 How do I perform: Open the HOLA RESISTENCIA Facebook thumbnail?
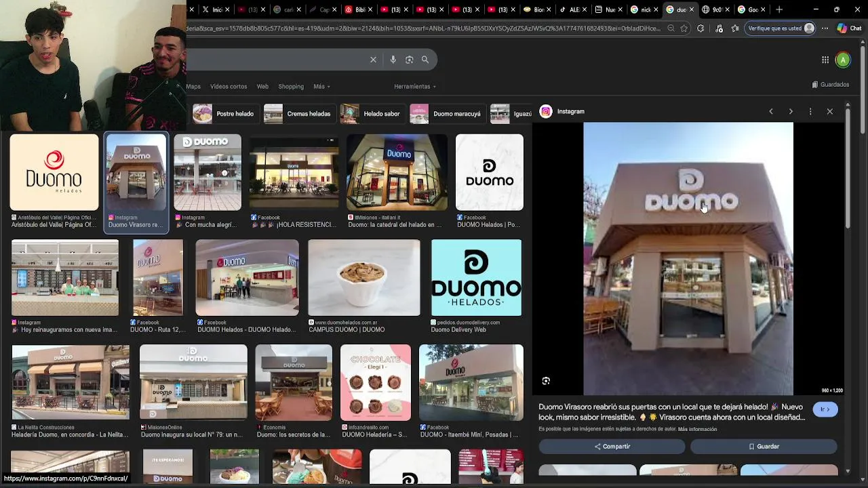pyautogui.click(x=294, y=173)
